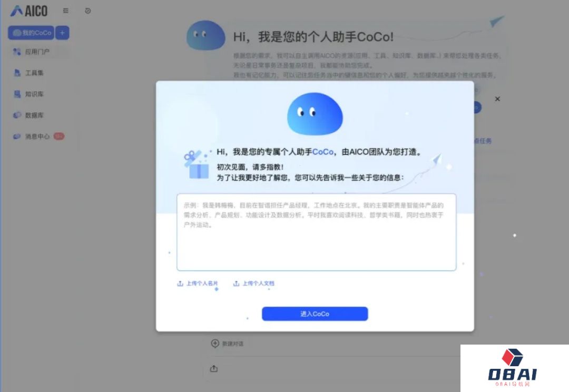Click the blue CoCo mascot in dialog
Screen dimensions: 569x392
[315, 114]
